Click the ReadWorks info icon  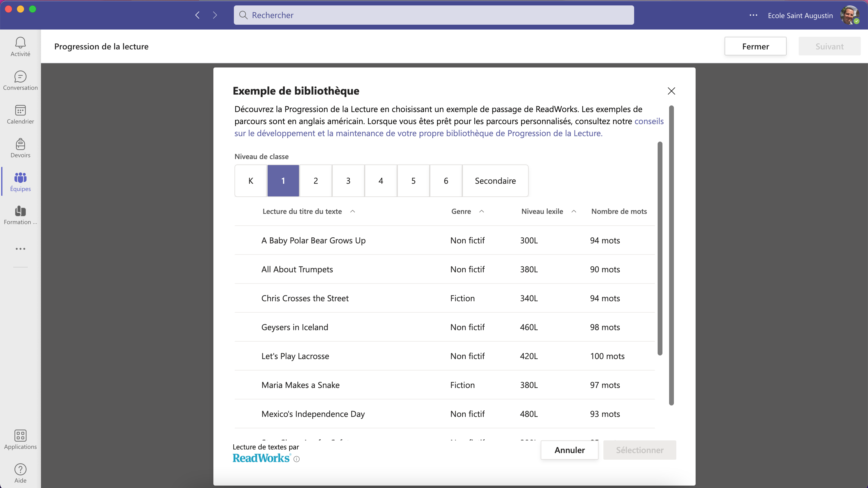click(x=296, y=459)
